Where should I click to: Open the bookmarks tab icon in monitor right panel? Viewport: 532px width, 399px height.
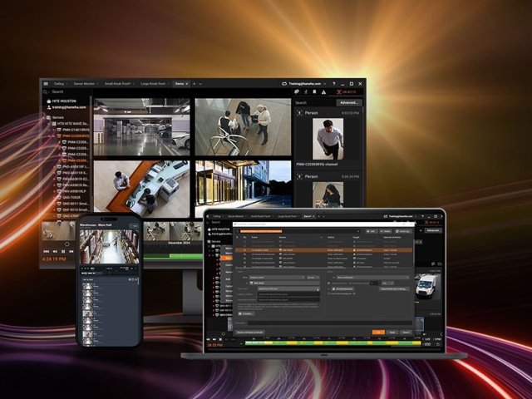314,92
